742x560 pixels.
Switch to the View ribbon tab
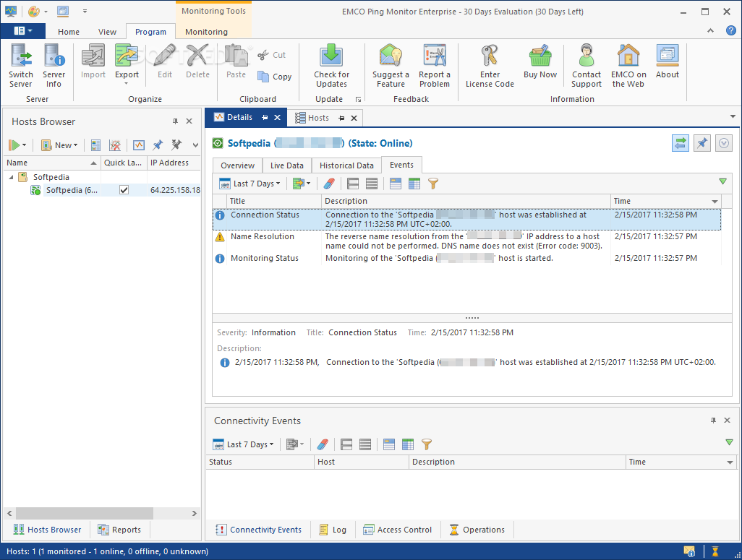[107, 32]
